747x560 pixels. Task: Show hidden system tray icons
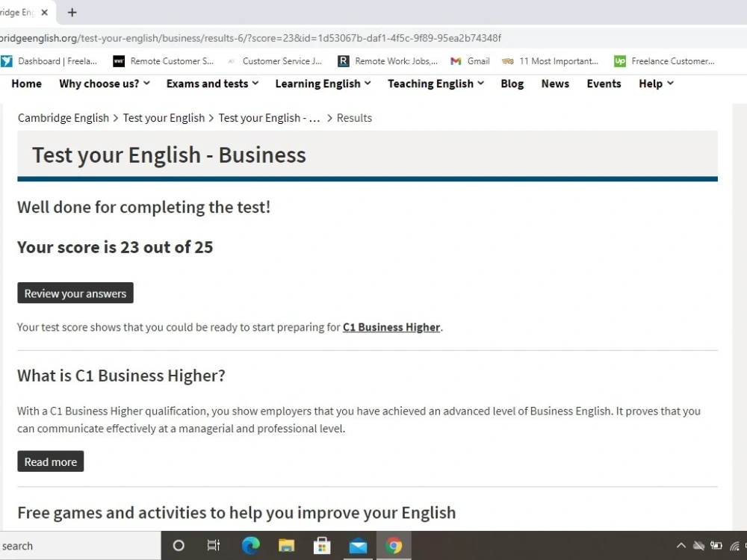coord(681,546)
